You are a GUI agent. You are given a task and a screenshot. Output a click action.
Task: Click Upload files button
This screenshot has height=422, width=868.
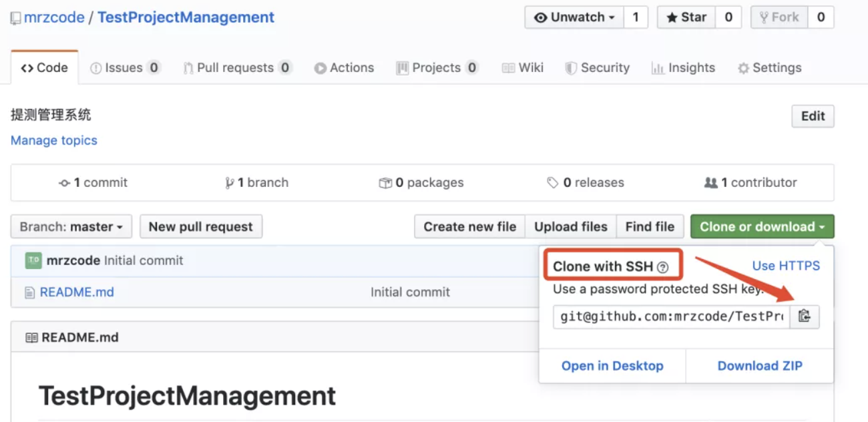571,226
